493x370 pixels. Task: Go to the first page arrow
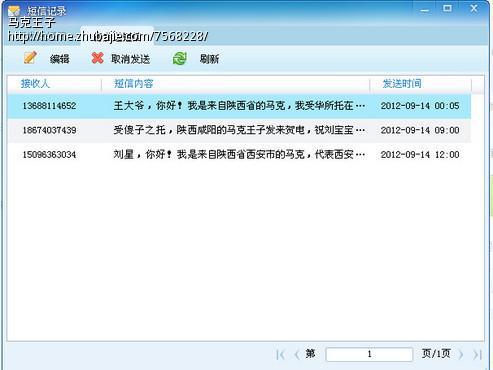[281, 355]
